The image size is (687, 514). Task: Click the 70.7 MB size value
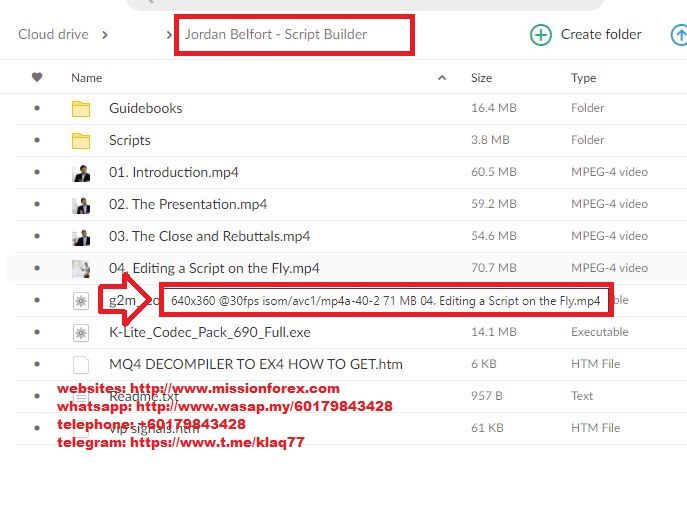pyautogui.click(x=493, y=268)
